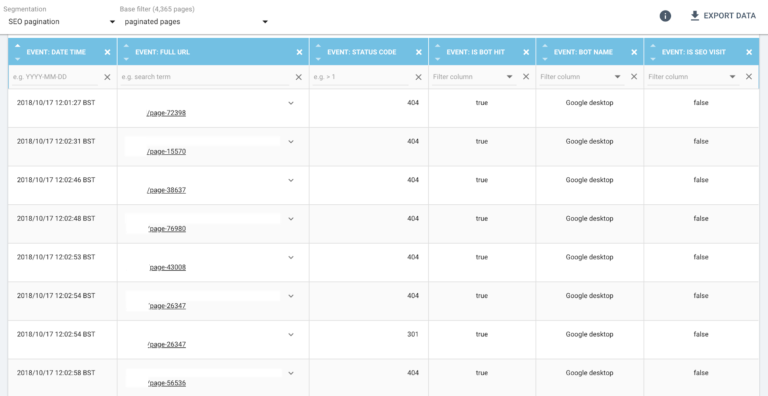Open the Is Bot Hit filter column dropdown

(473, 77)
